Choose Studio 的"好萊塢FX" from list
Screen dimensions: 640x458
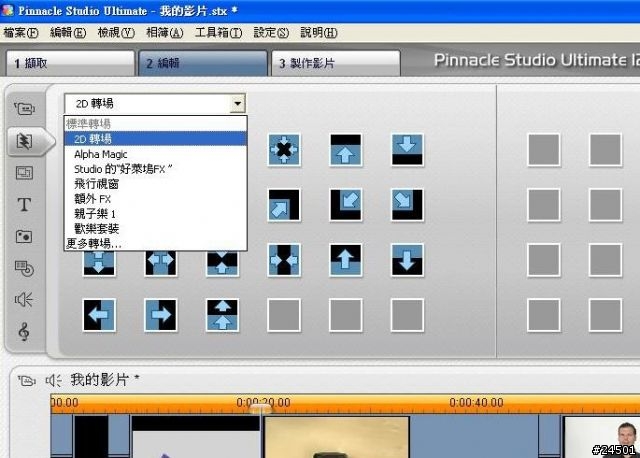coord(156,169)
